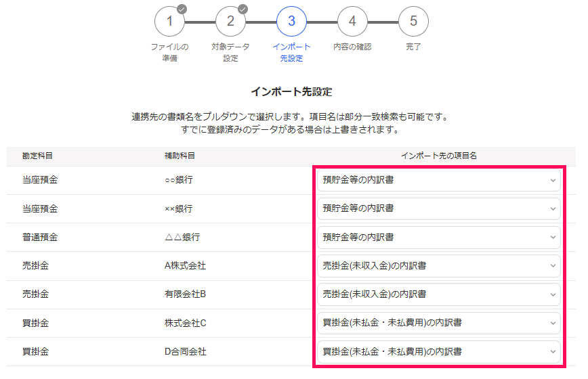The width and height of the screenshot is (588, 379).
Task: Click the ××銀行 sub-account cell
Action: coord(179,208)
